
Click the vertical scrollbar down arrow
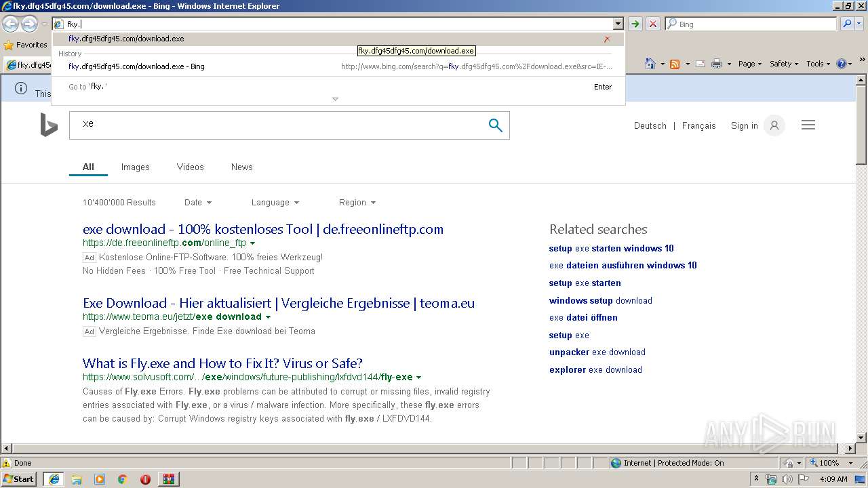click(861, 438)
